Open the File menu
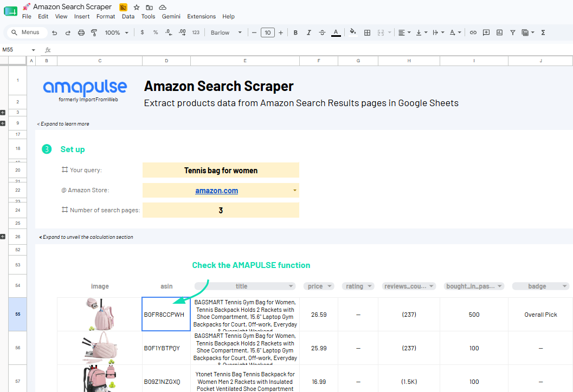Image resolution: width=573 pixels, height=392 pixels. pyautogui.click(x=27, y=16)
